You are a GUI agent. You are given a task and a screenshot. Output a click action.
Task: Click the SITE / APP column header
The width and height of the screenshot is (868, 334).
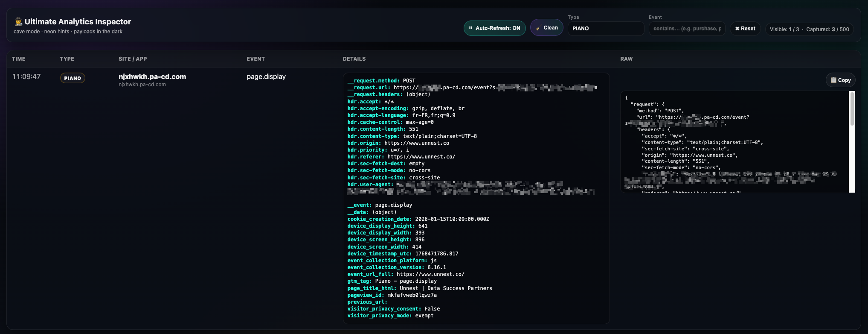(133, 59)
